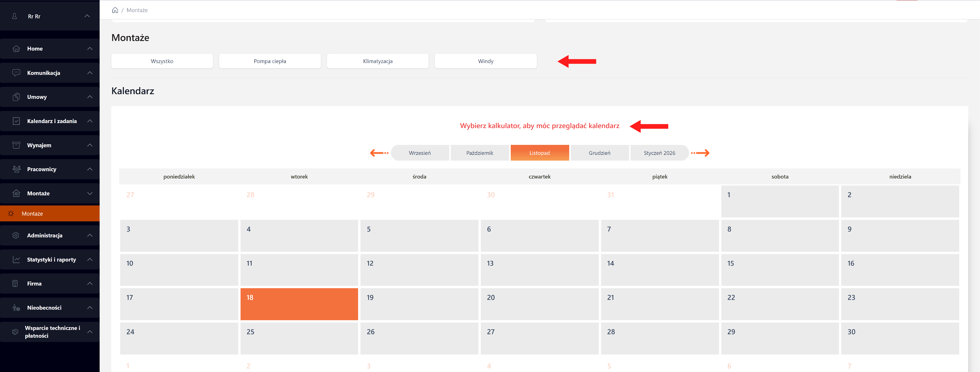Expand the Wynajem menu chevron

(x=90, y=145)
